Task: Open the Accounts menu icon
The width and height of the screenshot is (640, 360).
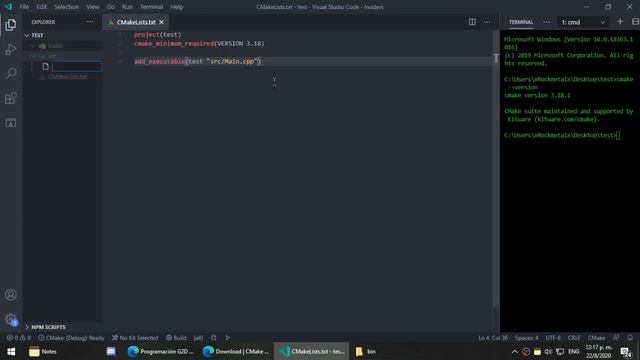Action: click(11, 295)
